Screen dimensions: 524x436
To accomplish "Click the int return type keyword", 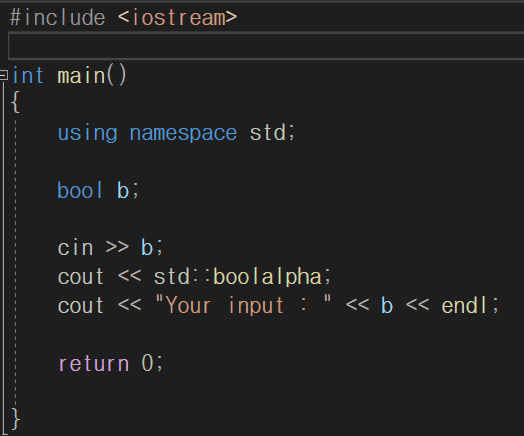I will tap(28, 76).
